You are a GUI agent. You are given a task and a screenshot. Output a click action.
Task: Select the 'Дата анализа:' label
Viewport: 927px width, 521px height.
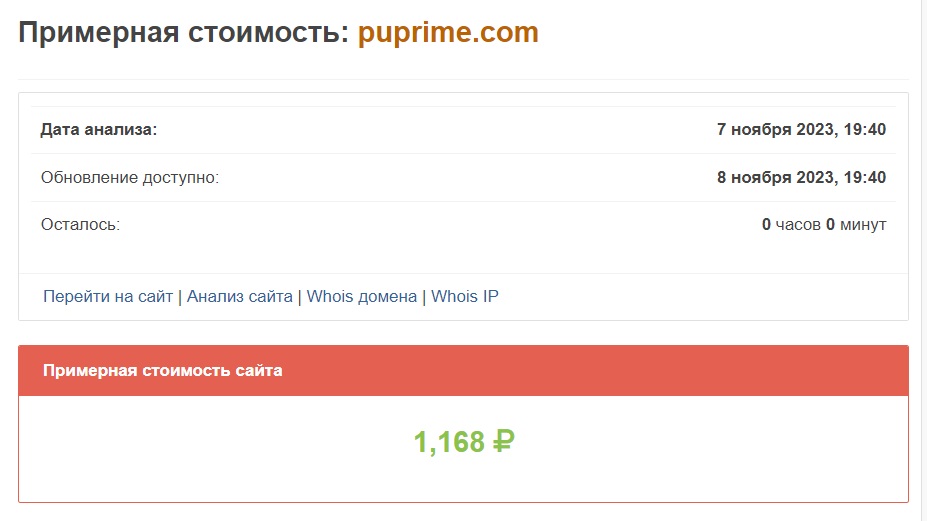(x=99, y=129)
